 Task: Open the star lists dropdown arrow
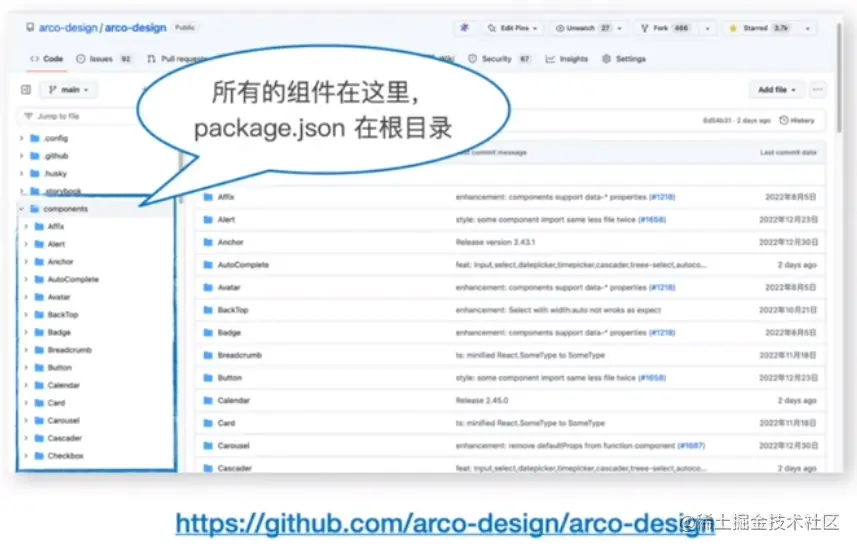point(807,28)
